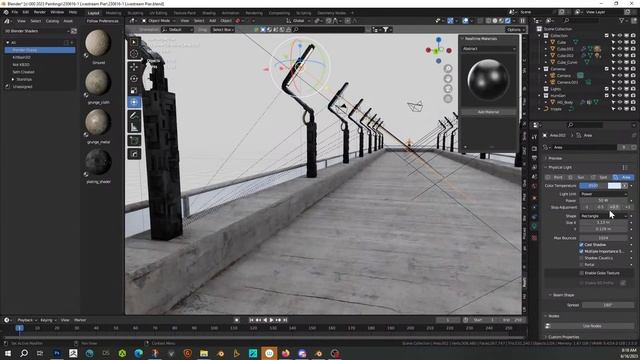Open the Window menu
The image size is (640, 360).
pos(57,12)
